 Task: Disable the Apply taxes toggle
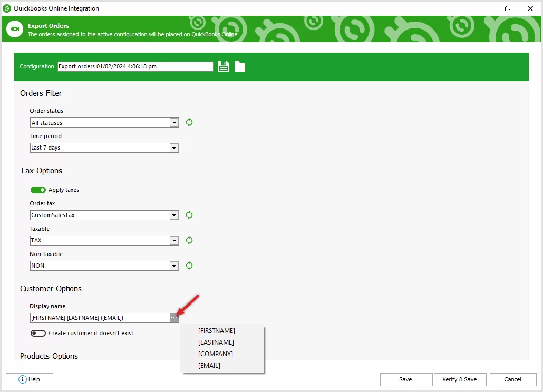pos(38,190)
